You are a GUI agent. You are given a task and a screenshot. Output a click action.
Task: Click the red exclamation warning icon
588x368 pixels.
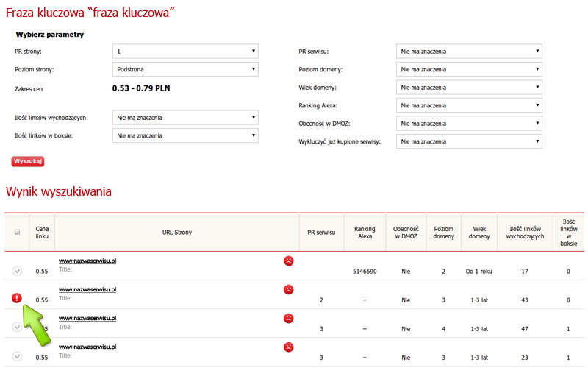coord(17,298)
